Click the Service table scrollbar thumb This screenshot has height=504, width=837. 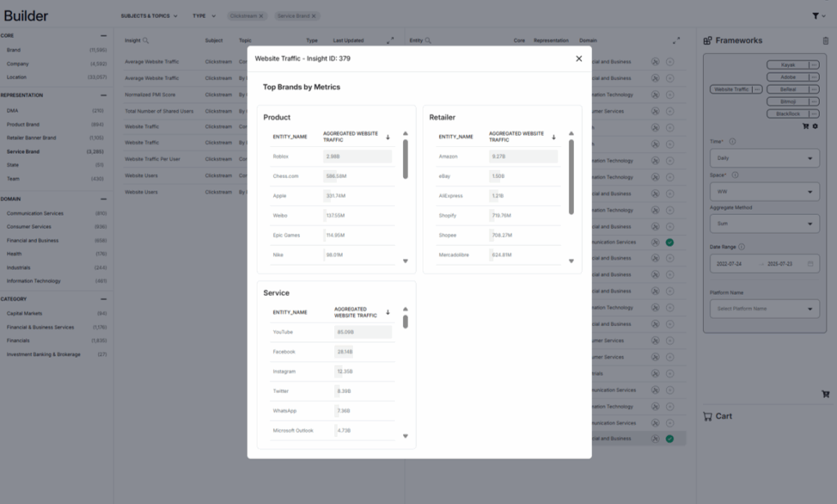point(405,322)
